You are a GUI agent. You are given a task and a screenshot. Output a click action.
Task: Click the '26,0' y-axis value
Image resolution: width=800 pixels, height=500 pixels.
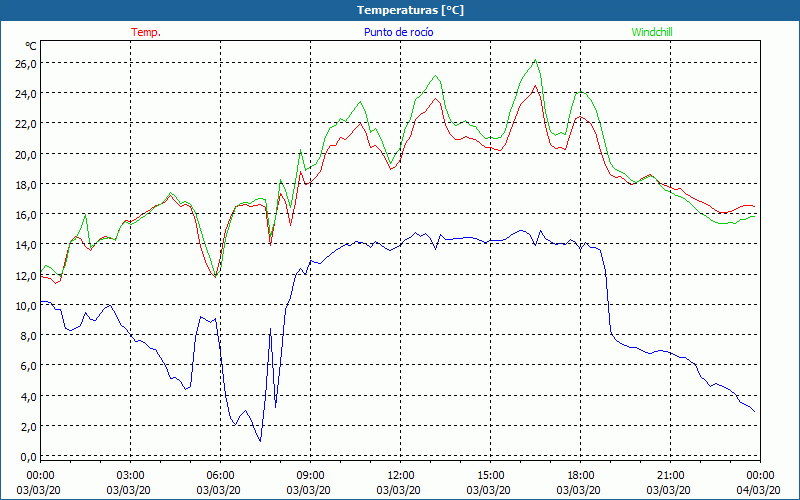(26, 64)
